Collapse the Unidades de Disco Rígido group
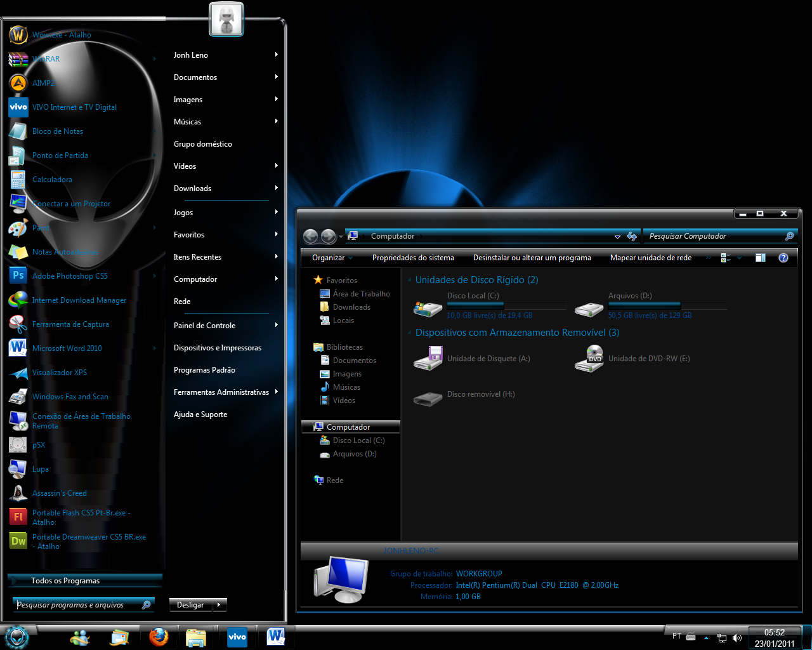The height and width of the screenshot is (650, 812). (x=410, y=280)
